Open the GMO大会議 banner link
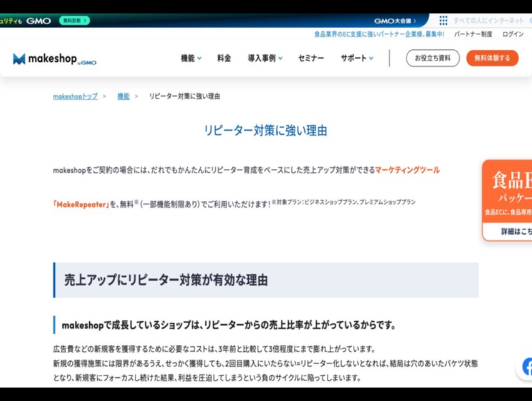This screenshot has height=401, width=532. pyautogui.click(x=395, y=21)
